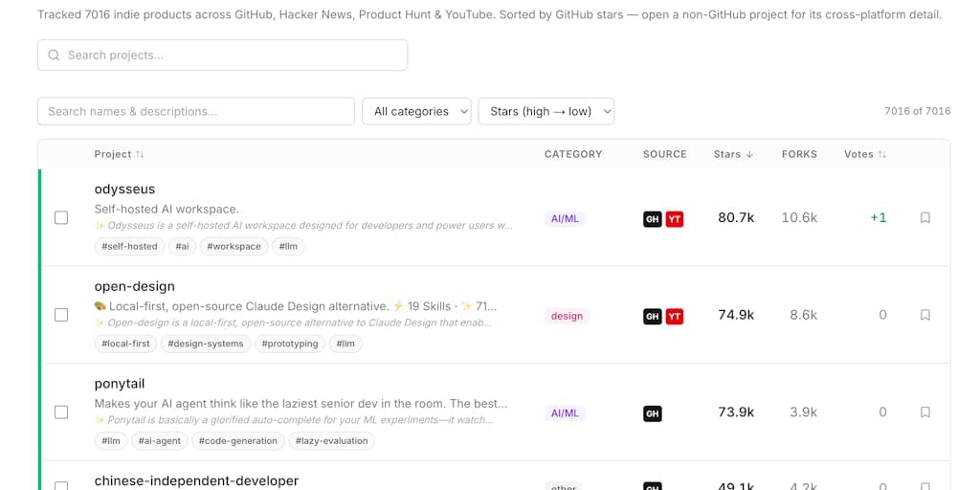Click the 'Makes your AI agent think' description
The image size is (980, 490).
tap(301, 404)
